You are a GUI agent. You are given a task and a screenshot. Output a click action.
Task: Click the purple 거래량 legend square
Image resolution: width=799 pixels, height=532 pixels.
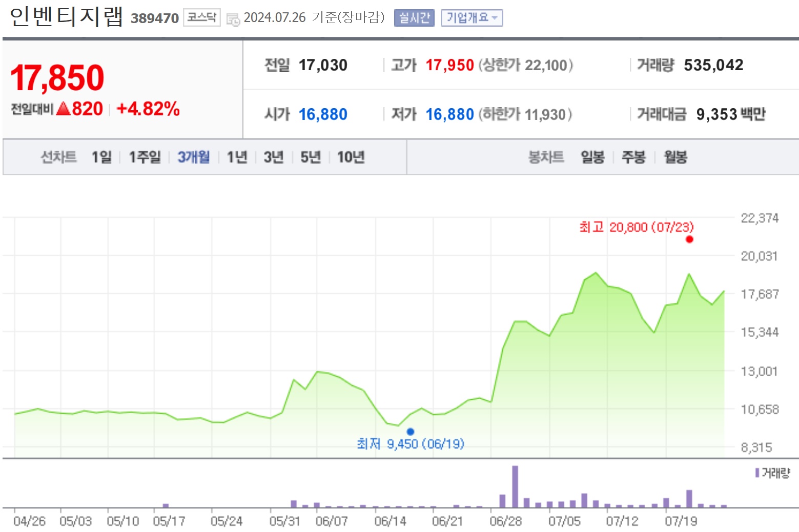[757, 473]
